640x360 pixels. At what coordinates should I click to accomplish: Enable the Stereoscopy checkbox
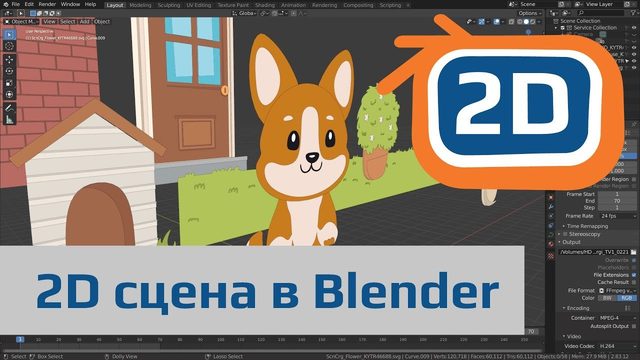click(x=565, y=234)
